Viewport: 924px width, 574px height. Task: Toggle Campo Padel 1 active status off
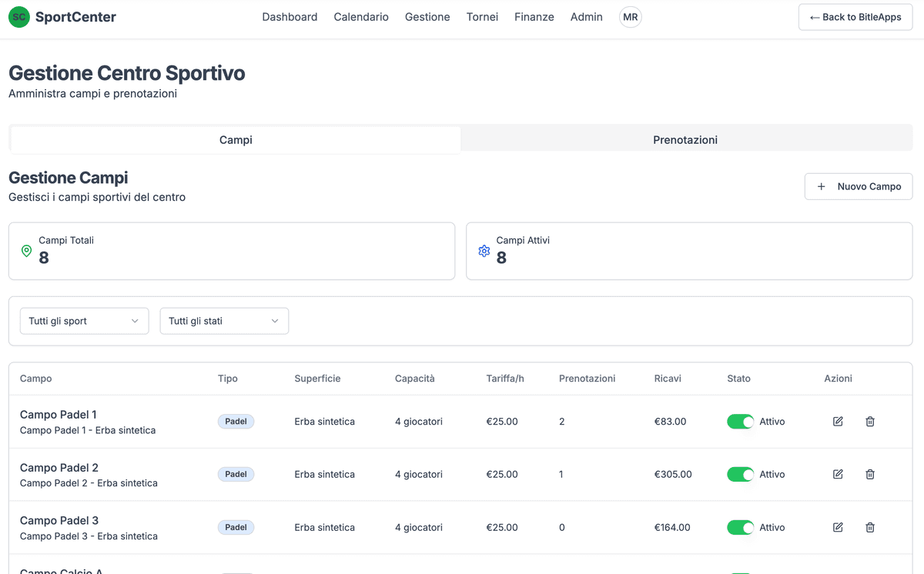[741, 422]
